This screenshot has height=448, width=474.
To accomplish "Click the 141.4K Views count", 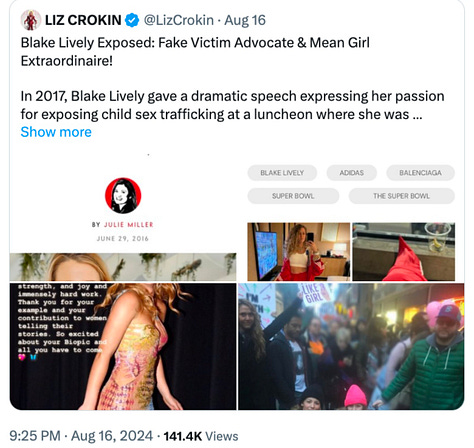I will pyautogui.click(x=201, y=436).
